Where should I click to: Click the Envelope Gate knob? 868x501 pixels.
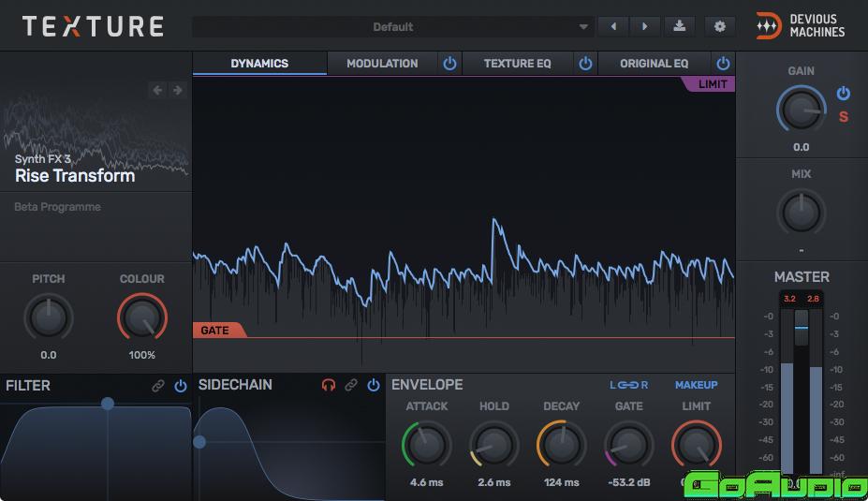tap(629, 445)
